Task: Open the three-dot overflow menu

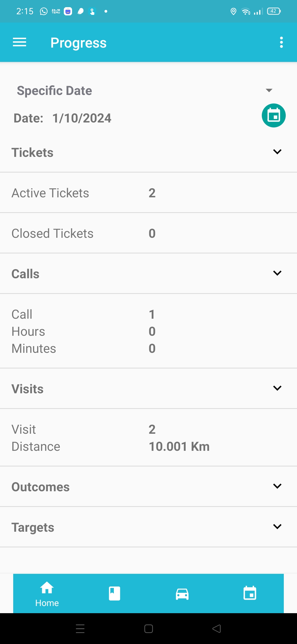Action: [x=281, y=42]
